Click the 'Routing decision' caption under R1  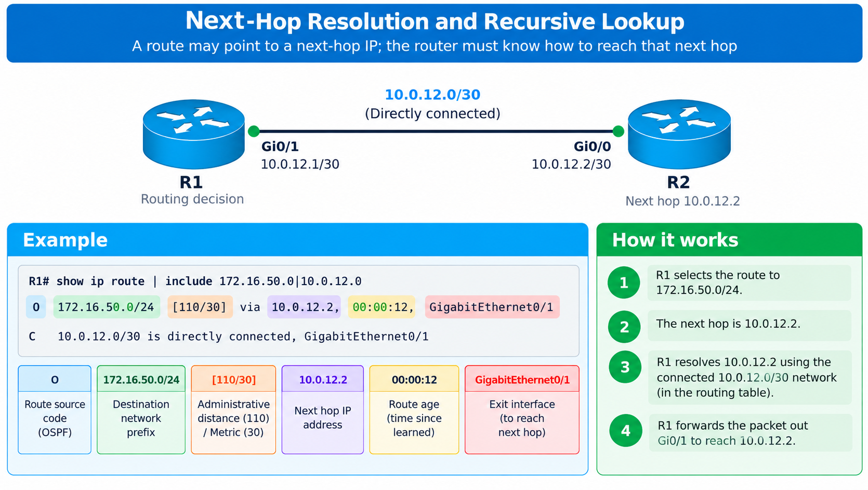coord(192,199)
